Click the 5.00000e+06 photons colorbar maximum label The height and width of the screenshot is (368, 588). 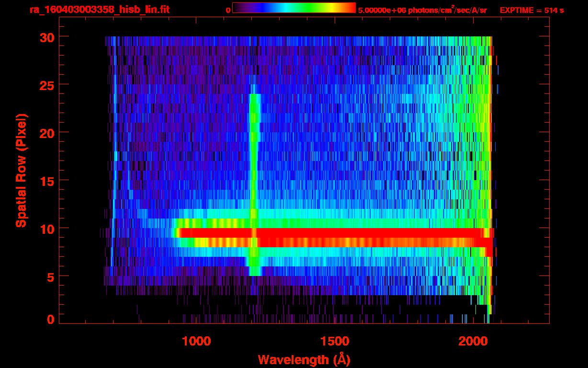422,10
